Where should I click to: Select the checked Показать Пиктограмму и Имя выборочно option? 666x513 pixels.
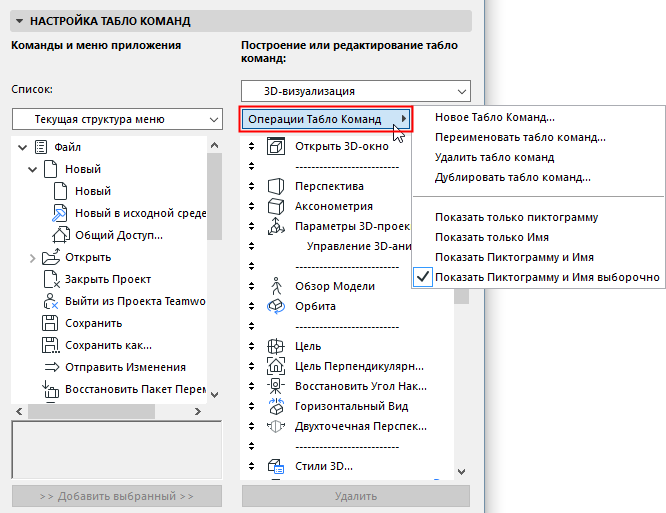(547, 277)
